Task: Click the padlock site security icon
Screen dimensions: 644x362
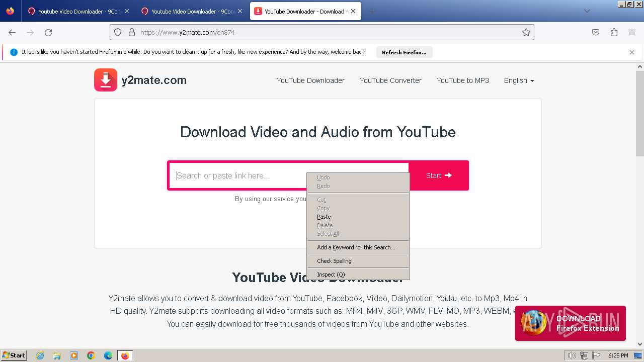Action: [x=132, y=32]
